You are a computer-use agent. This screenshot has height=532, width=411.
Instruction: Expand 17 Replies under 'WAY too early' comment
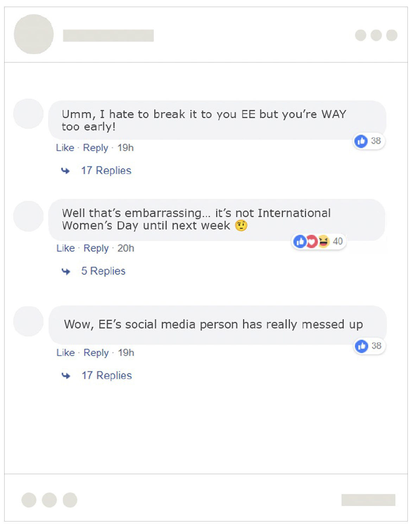[x=106, y=171]
